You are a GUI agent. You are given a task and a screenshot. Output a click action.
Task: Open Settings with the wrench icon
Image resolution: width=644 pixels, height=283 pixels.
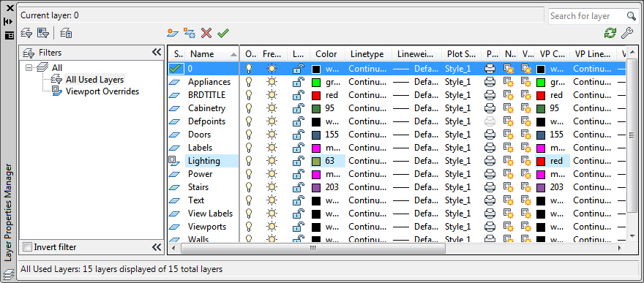pyautogui.click(x=626, y=33)
